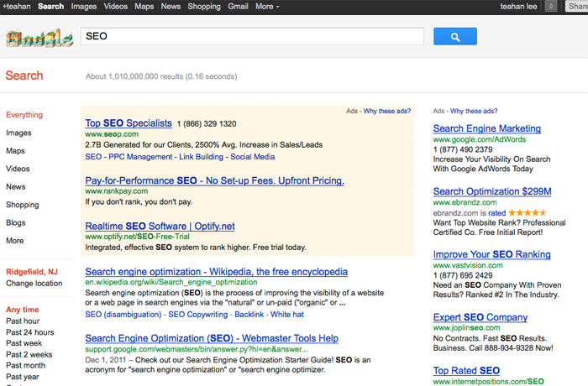Open +teahan in the top bar
The height and width of the screenshot is (386, 588).
coord(17,7)
